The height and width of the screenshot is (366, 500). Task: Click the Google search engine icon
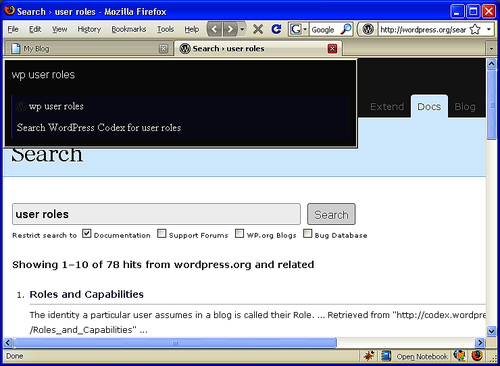coord(295,29)
